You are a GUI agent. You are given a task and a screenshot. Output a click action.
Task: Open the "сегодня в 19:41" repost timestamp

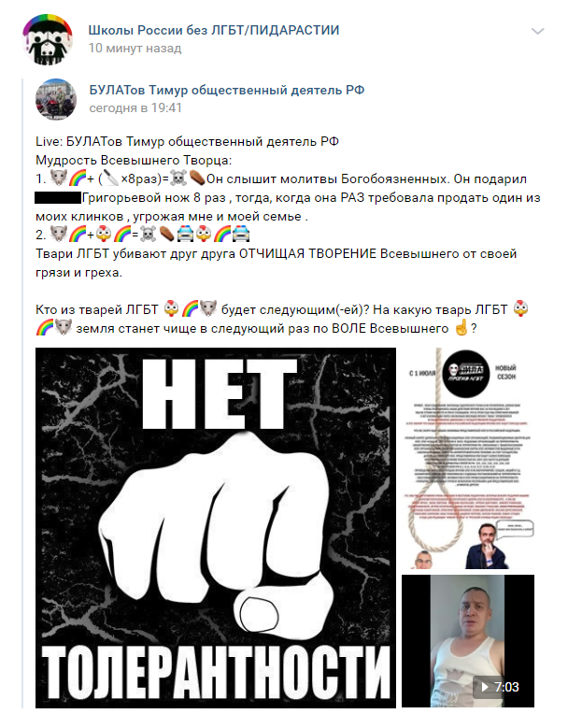click(135, 108)
